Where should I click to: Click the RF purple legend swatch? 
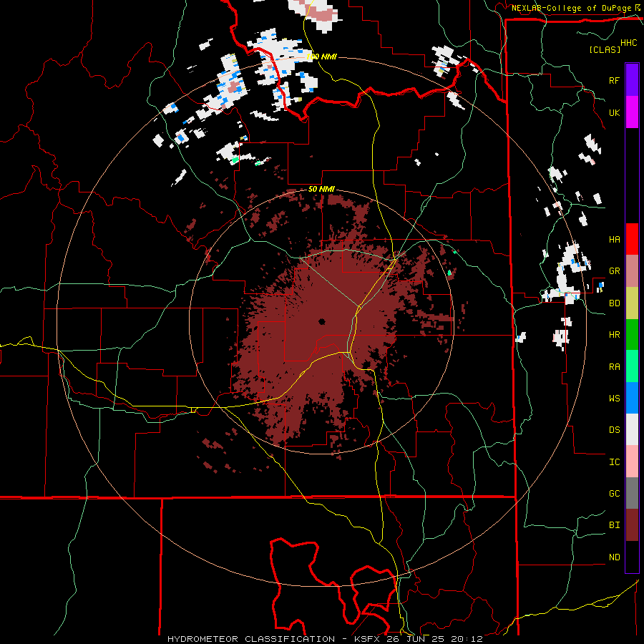(x=632, y=80)
